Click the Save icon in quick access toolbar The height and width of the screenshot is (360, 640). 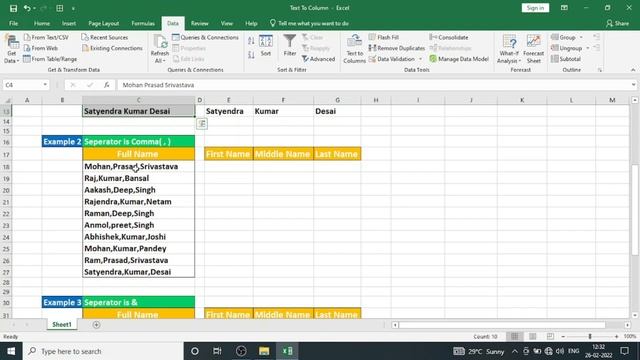pos(13,8)
